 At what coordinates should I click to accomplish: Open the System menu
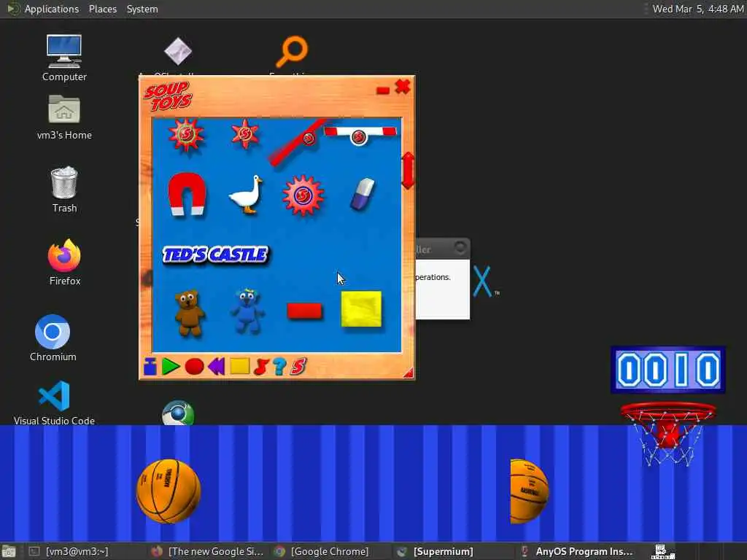tap(142, 9)
